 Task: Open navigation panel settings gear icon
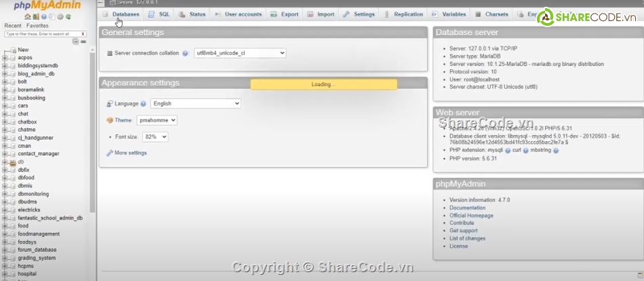click(x=60, y=17)
